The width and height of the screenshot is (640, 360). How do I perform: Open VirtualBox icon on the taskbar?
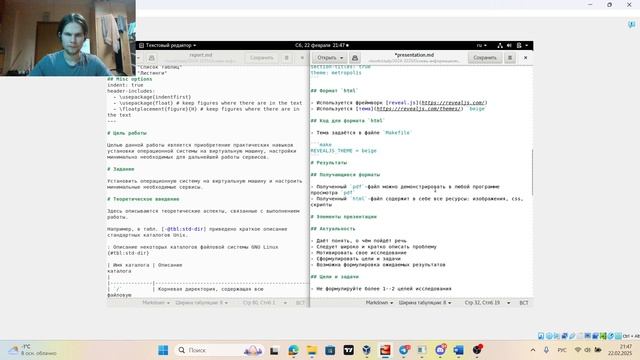tap(367, 350)
